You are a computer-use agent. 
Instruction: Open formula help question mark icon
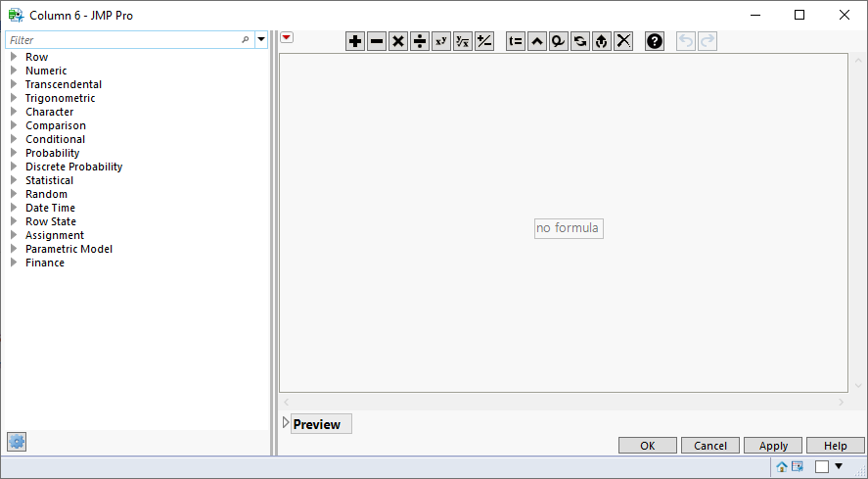[655, 41]
